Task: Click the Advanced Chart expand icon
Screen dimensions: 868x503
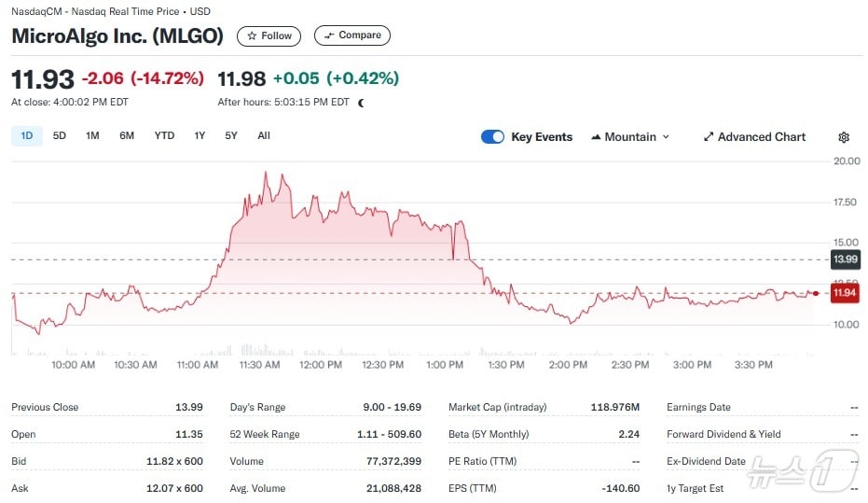Action: (x=709, y=137)
